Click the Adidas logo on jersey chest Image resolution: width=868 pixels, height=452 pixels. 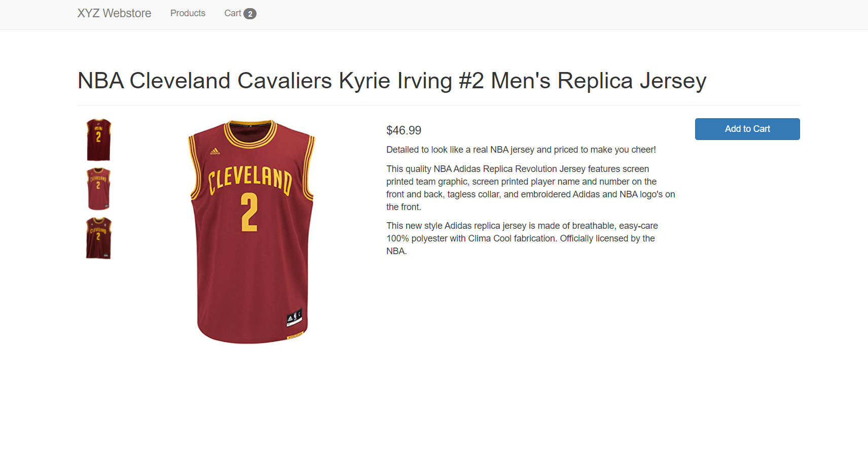[215, 151]
